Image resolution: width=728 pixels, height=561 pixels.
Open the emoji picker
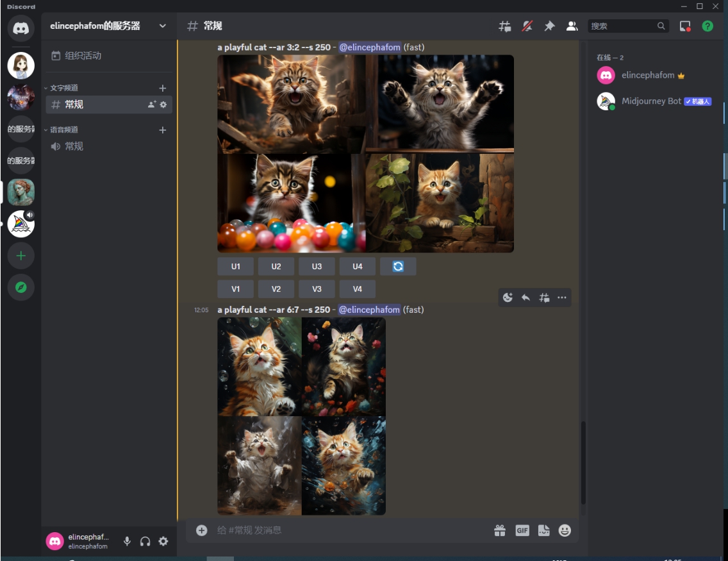point(565,530)
